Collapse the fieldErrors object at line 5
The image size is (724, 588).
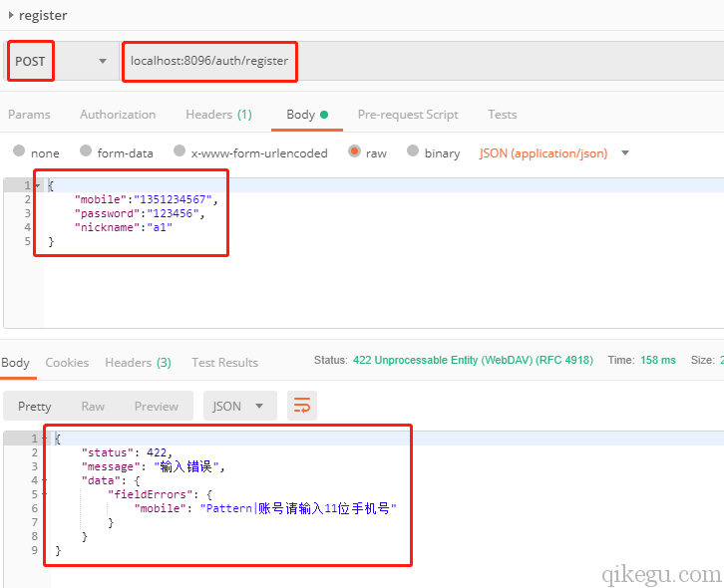tap(44, 494)
